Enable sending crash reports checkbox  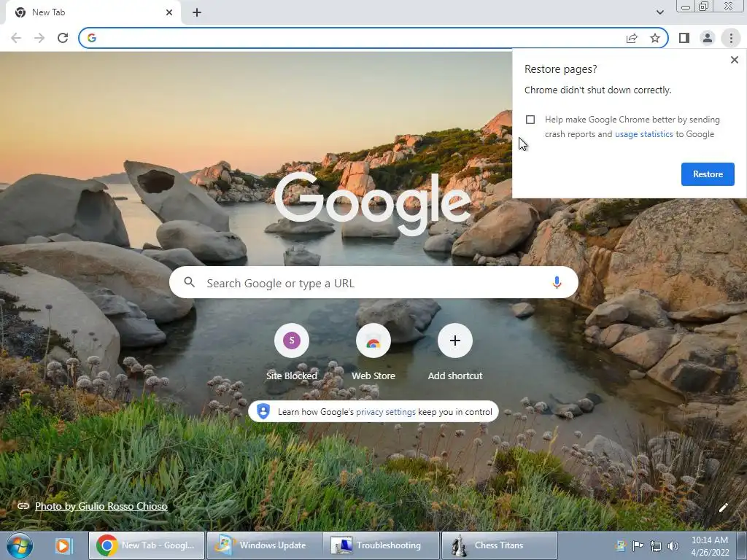coord(530,120)
